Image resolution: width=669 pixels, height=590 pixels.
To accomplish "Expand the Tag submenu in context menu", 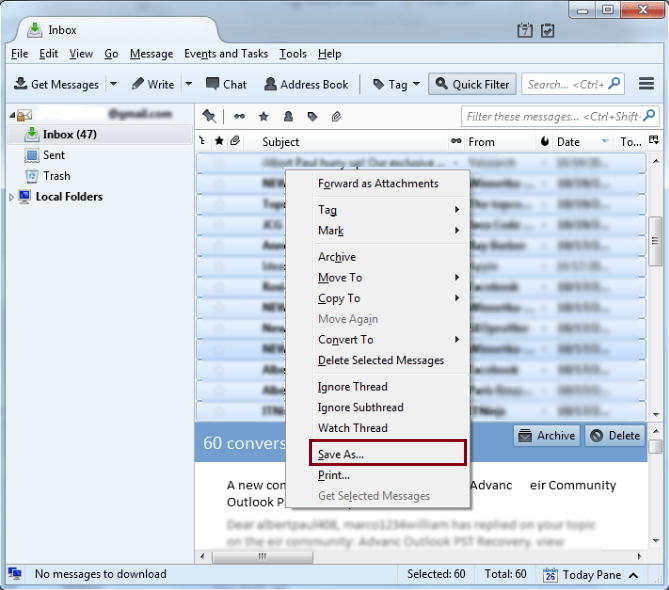I will 457,209.
